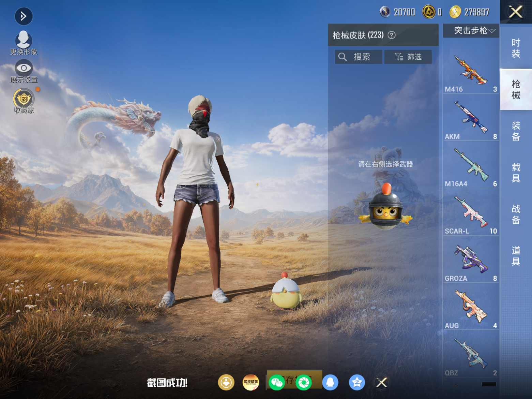The height and width of the screenshot is (399, 532).
Task: Click the 279897 gold balance value
Action: tap(476, 12)
